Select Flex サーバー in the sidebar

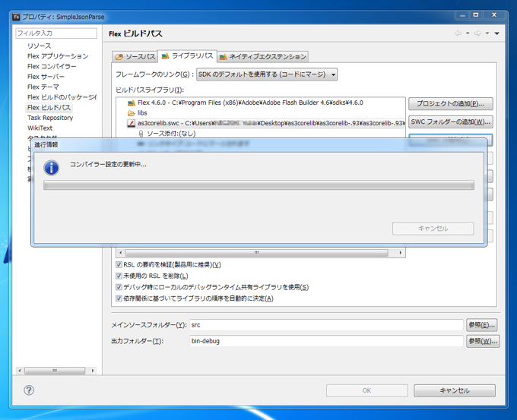coord(46,77)
